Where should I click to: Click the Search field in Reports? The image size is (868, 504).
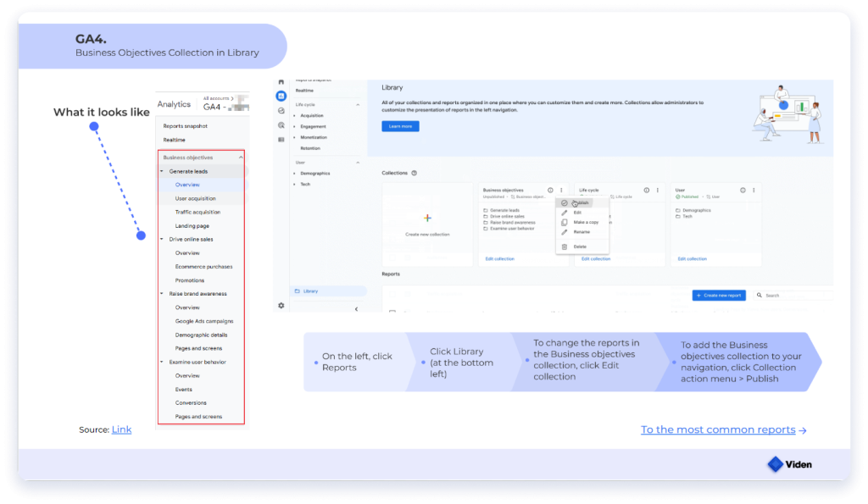coord(793,296)
